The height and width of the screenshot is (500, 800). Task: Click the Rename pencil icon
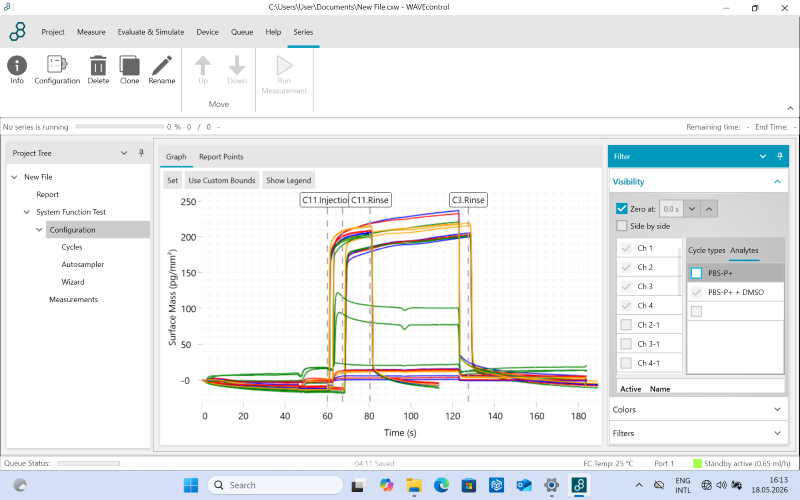(162, 65)
